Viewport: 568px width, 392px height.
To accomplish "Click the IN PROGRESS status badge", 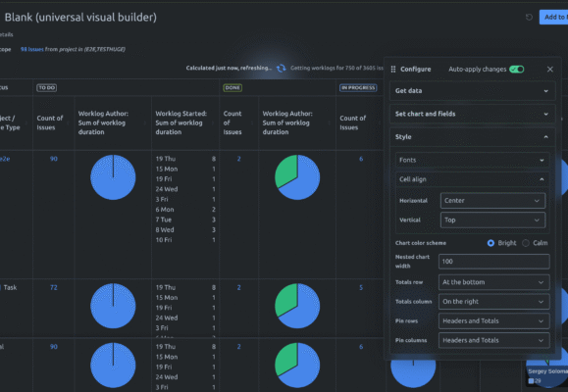I will click(x=358, y=87).
